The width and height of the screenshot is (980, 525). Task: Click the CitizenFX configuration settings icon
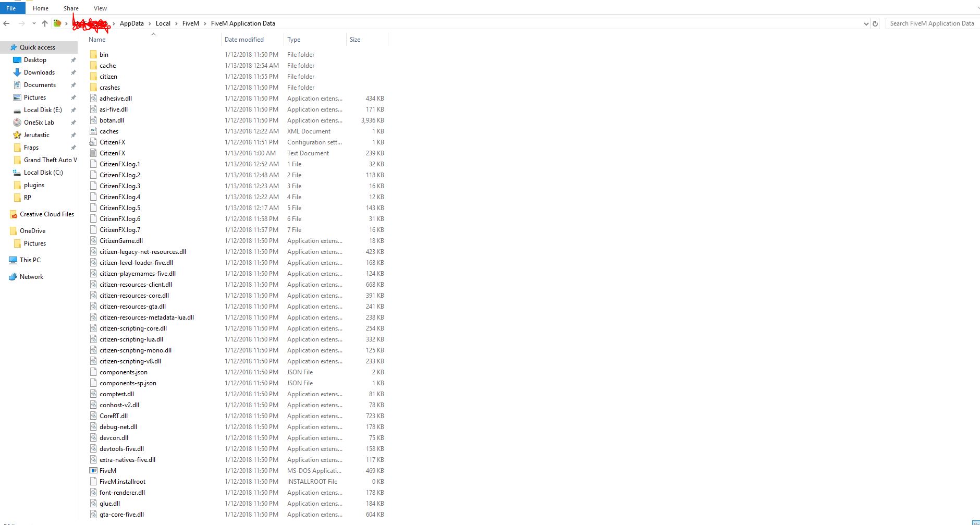point(93,142)
